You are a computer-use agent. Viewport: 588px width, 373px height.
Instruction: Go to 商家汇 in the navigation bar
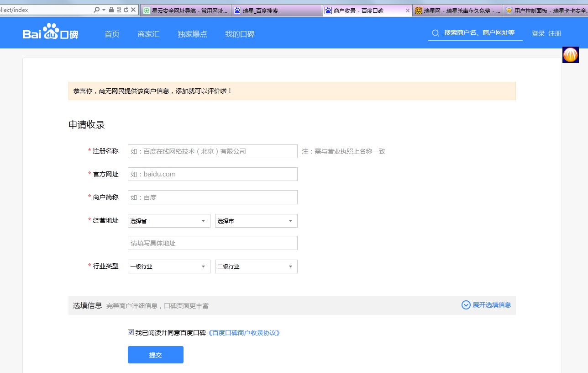148,34
